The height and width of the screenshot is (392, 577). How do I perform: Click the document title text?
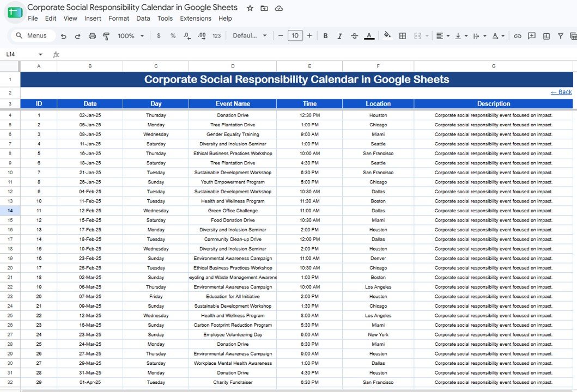click(x=132, y=8)
